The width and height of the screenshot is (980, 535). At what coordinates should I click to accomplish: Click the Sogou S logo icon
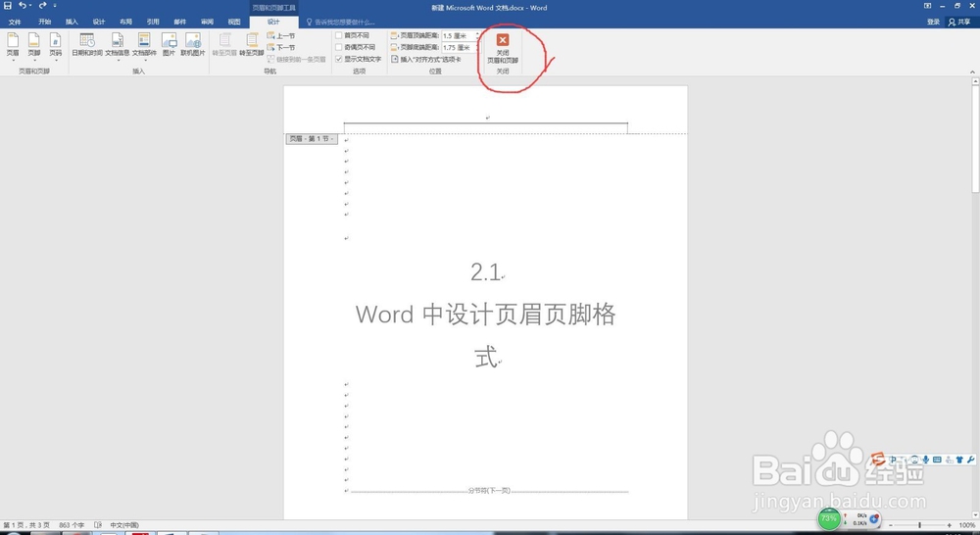(879, 460)
